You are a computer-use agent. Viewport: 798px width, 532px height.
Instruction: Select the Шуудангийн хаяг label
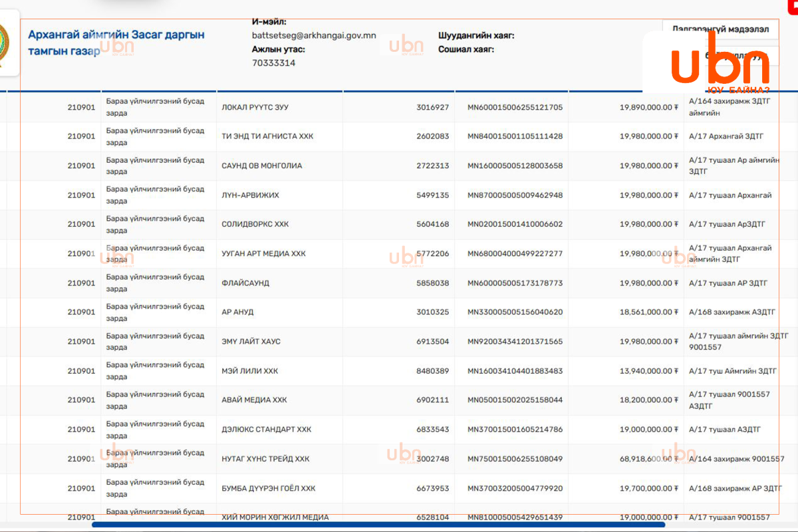(476, 36)
